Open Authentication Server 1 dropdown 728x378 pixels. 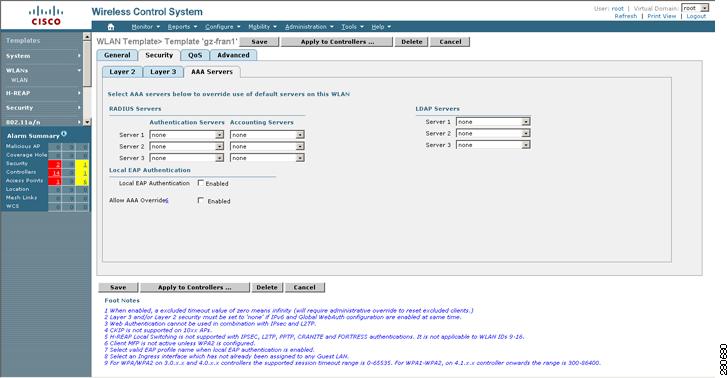click(x=187, y=135)
